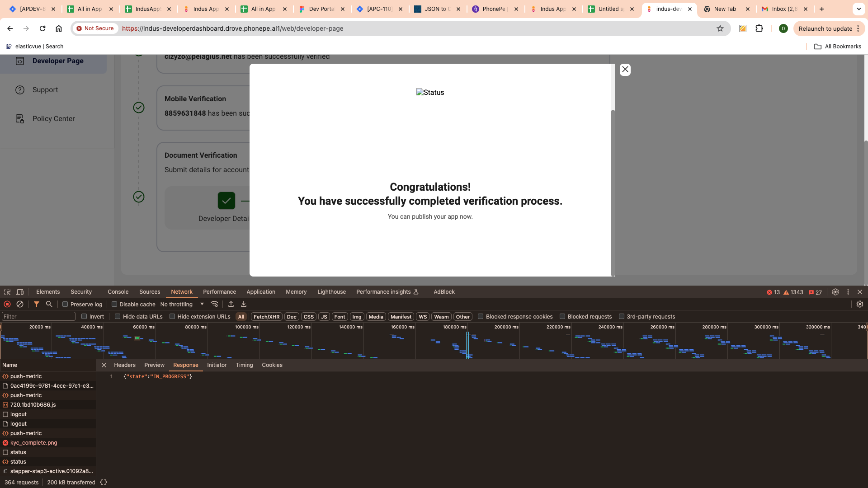View the Cookies tab of the request
868x488 pixels.
[x=272, y=365]
